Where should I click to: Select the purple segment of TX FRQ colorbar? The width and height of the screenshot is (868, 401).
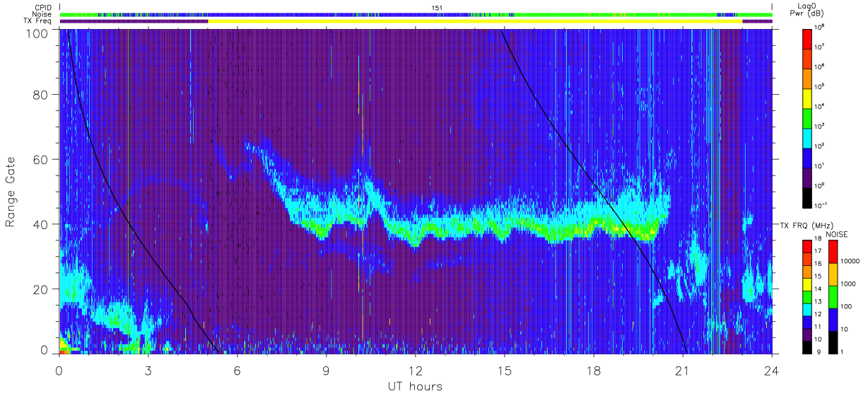(807, 335)
